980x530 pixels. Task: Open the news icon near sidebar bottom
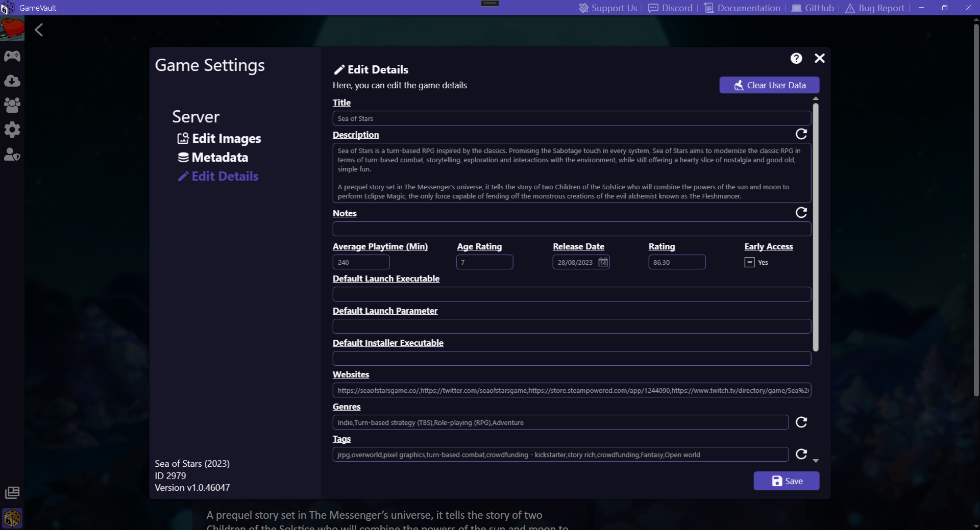12,493
